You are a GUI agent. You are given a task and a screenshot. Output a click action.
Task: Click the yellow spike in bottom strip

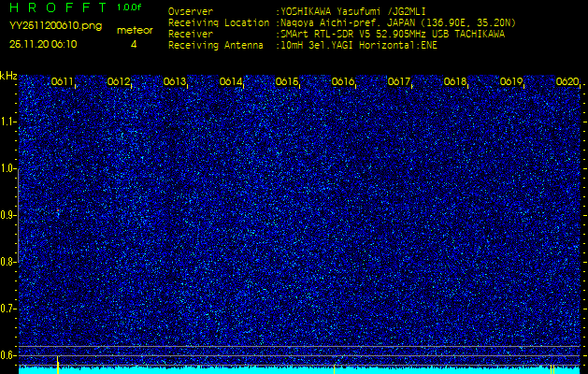58,365
